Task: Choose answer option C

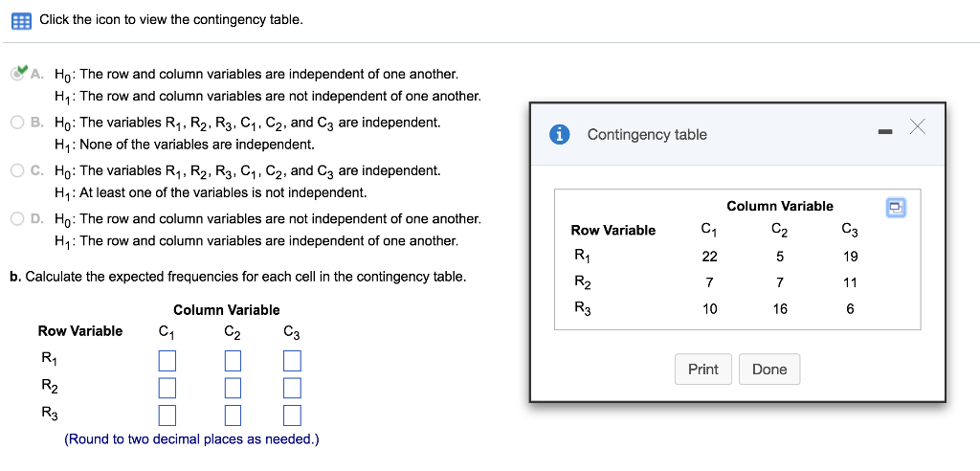Action: tap(18, 170)
